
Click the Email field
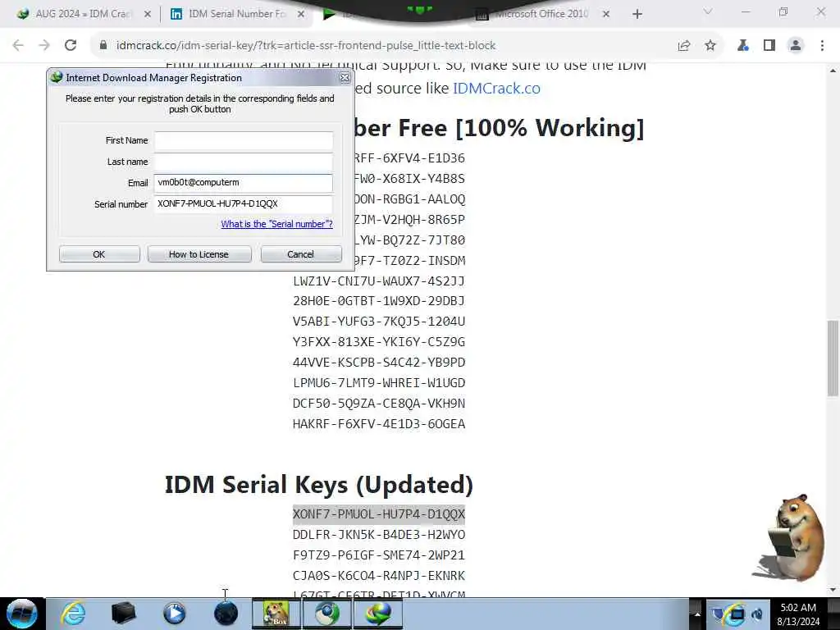tap(244, 183)
